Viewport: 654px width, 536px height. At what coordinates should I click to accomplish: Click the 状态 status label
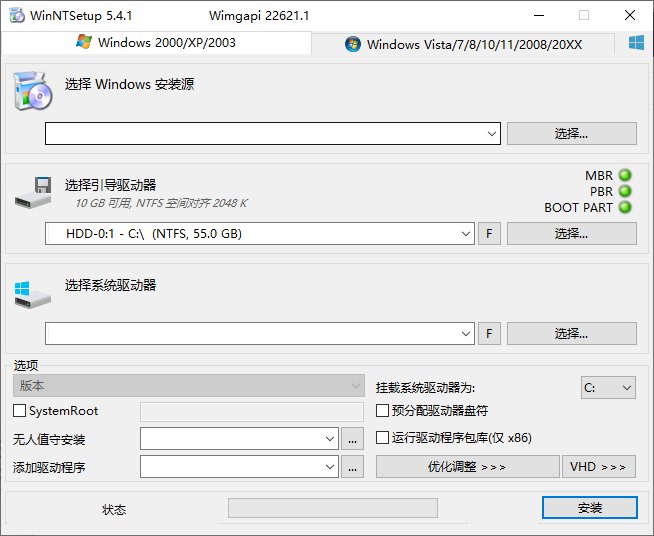point(114,510)
